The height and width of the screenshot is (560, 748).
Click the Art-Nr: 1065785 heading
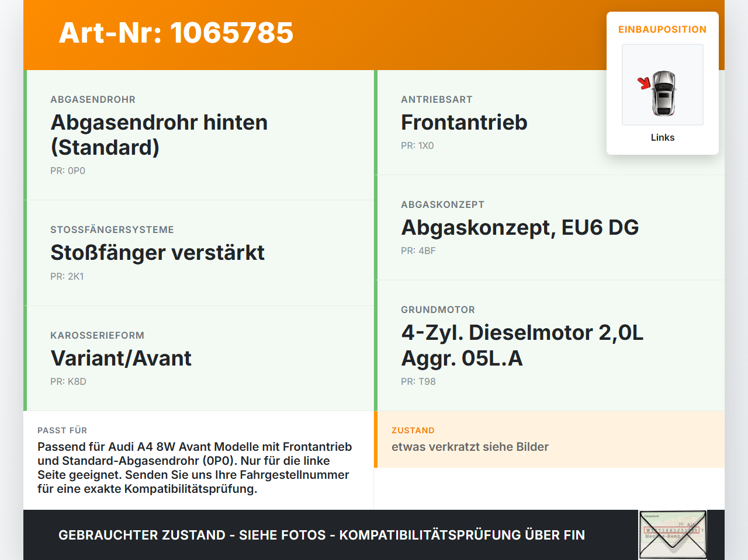(x=176, y=33)
